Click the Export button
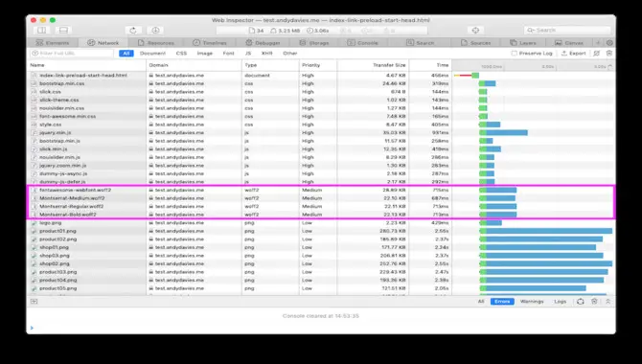The width and height of the screenshot is (642, 364). point(574,54)
